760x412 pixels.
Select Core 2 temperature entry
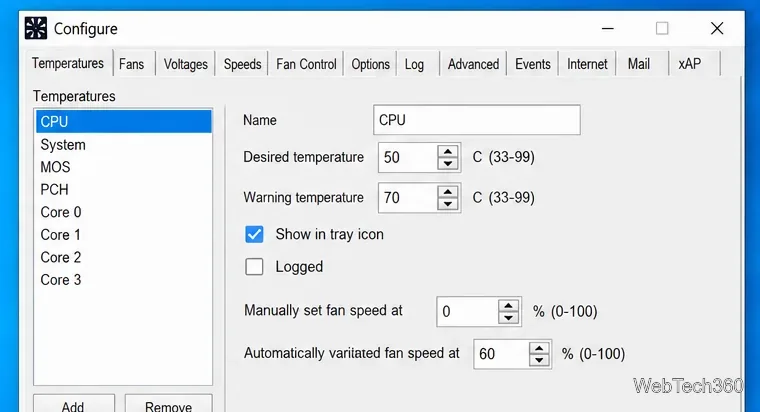(x=124, y=257)
